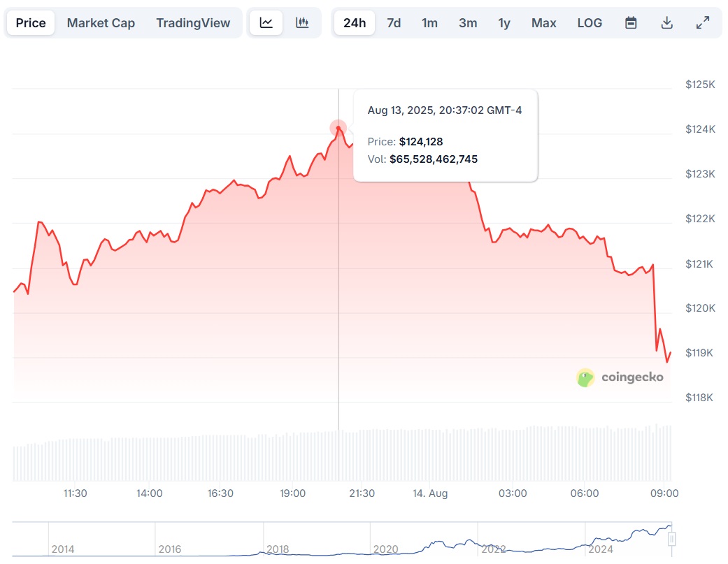Screen dimensions: 728x564
Task: Select the Price tab
Action: pyautogui.click(x=31, y=22)
